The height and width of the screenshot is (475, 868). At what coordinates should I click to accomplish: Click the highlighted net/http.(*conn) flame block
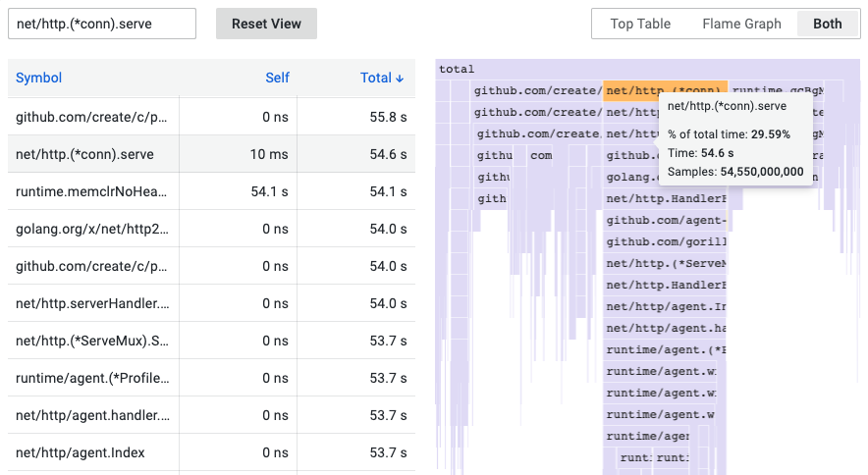coord(665,91)
